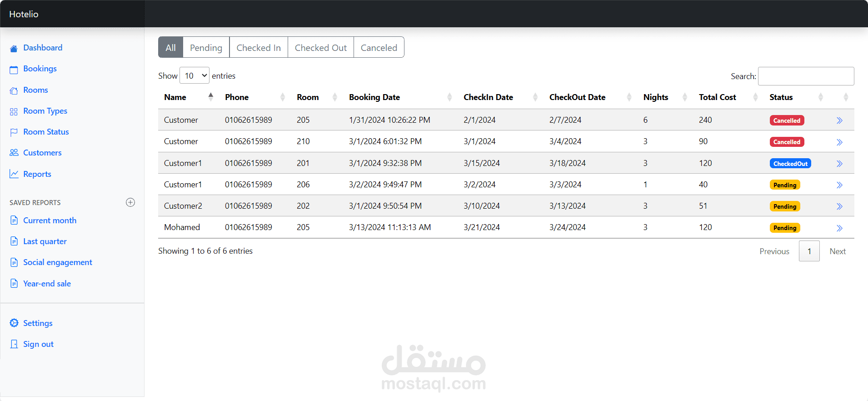Click the Bookings calendar icon
Screen dimensions: 868x401
coord(14,70)
